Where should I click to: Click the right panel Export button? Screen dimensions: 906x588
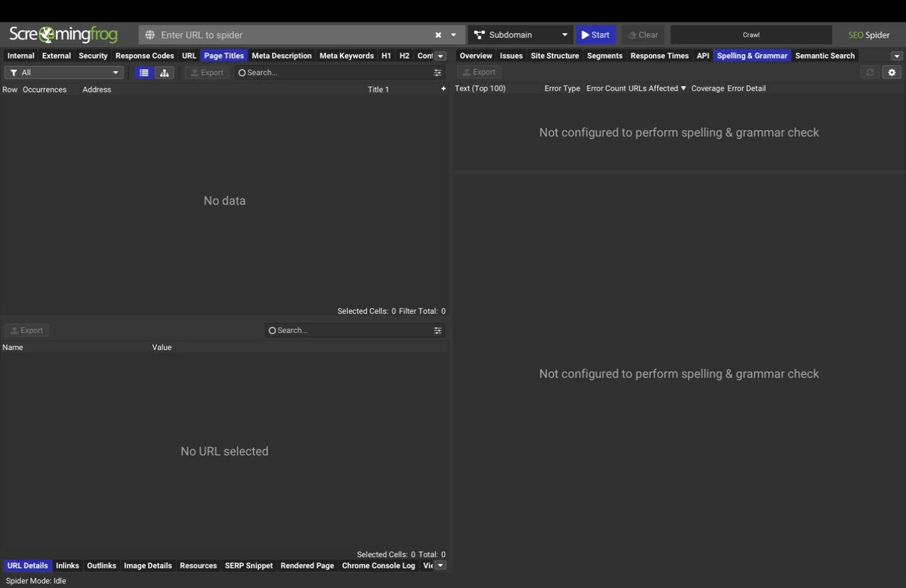pyautogui.click(x=479, y=72)
